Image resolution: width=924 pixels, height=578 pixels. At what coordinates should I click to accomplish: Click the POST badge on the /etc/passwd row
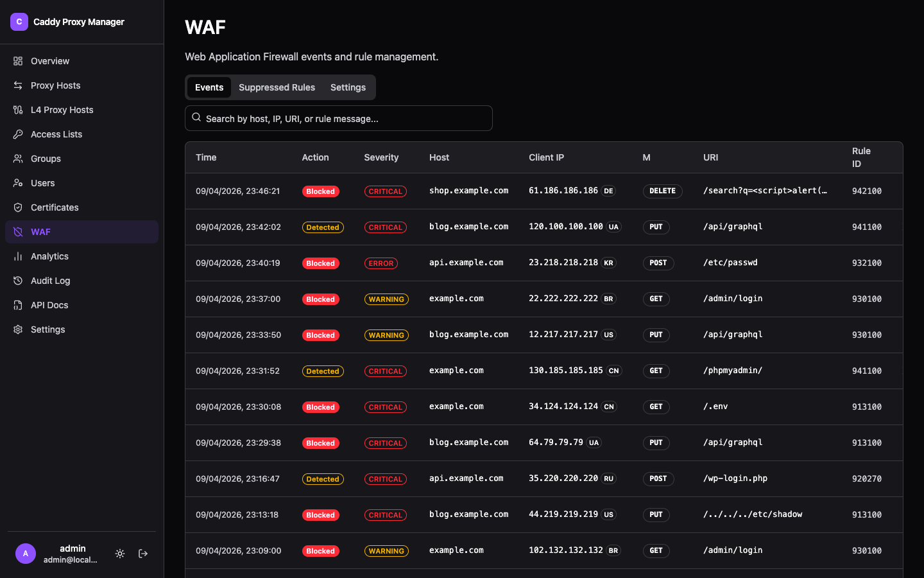tap(658, 263)
